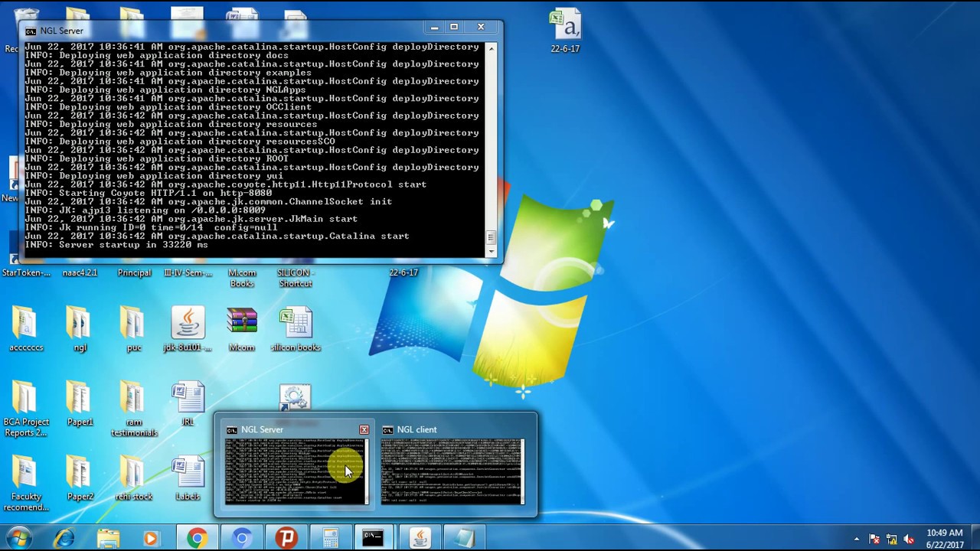This screenshot has height=551, width=980.
Task: Select the 22-6-17 Excel file at top right
Action: point(566,31)
